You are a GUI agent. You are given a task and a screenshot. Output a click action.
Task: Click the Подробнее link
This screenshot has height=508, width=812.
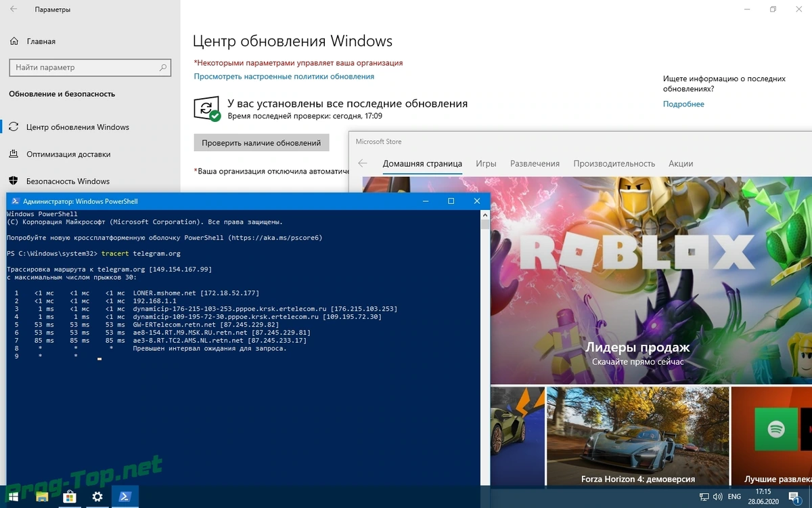tap(683, 104)
